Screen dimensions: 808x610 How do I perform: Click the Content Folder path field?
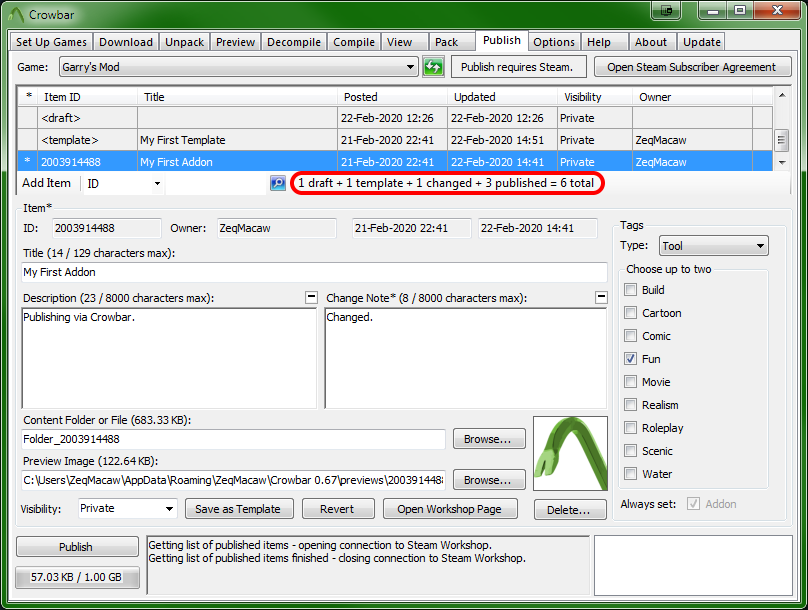click(x=233, y=439)
